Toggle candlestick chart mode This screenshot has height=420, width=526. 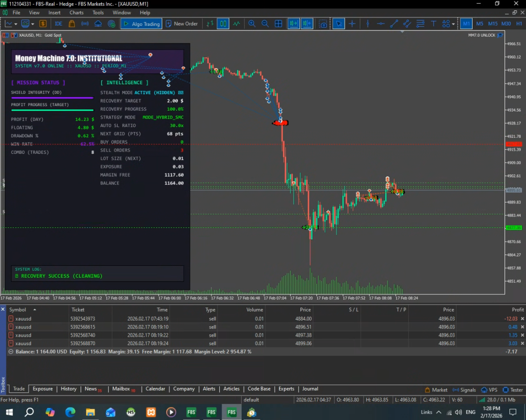click(x=223, y=24)
